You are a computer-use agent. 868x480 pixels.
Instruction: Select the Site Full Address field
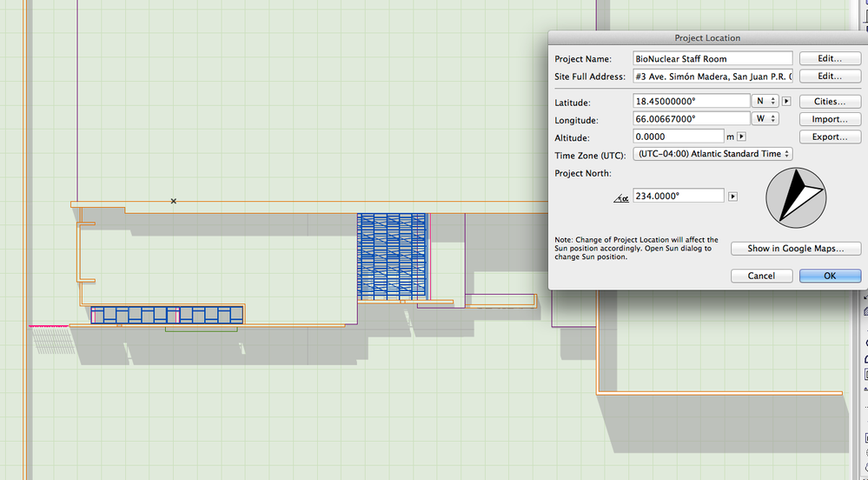point(712,77)
